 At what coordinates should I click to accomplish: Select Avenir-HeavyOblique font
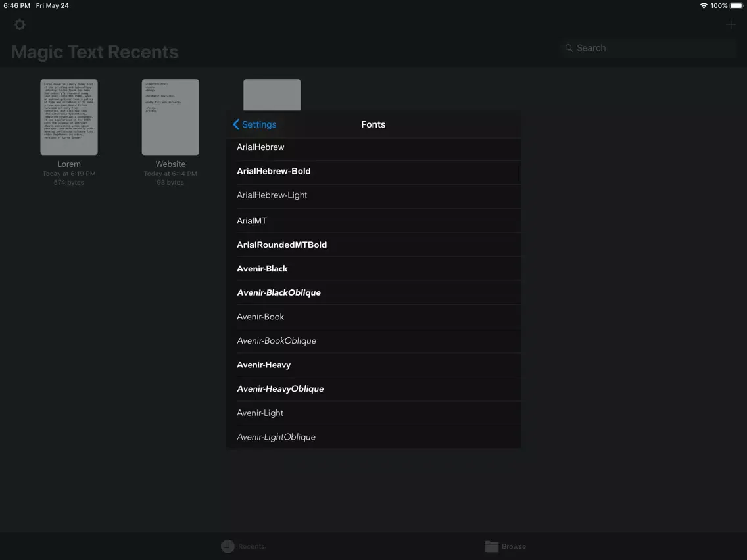373,389
